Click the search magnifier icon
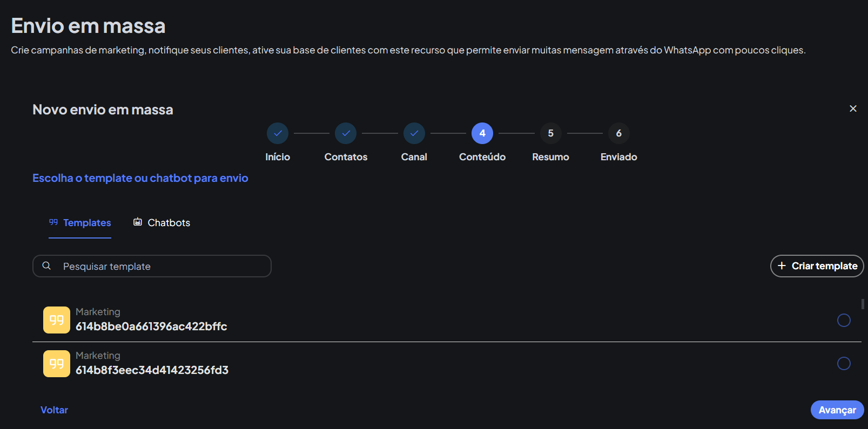 coord(47,266)
